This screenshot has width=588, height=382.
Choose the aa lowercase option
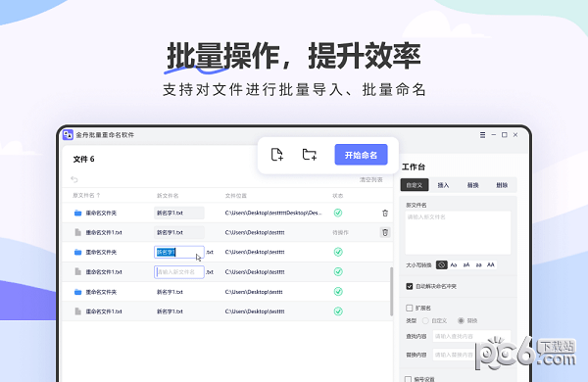click(x=478, y=265)
